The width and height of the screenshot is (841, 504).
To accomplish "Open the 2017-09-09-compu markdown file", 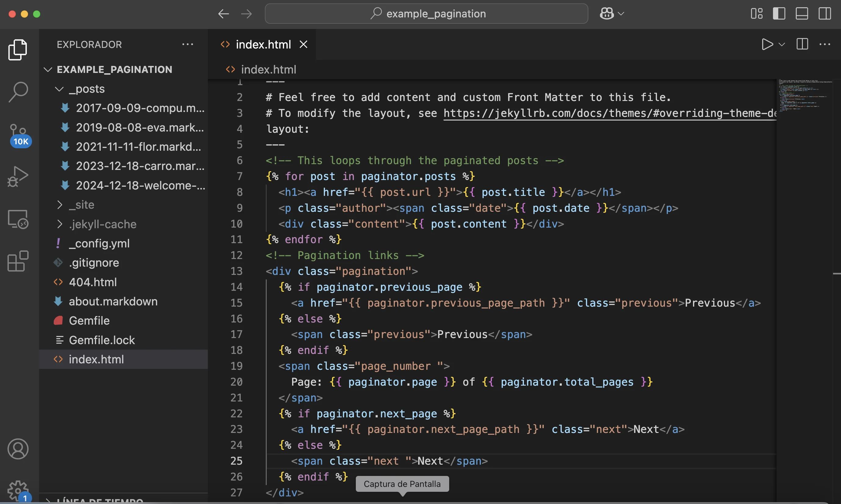I will (124, 108).
